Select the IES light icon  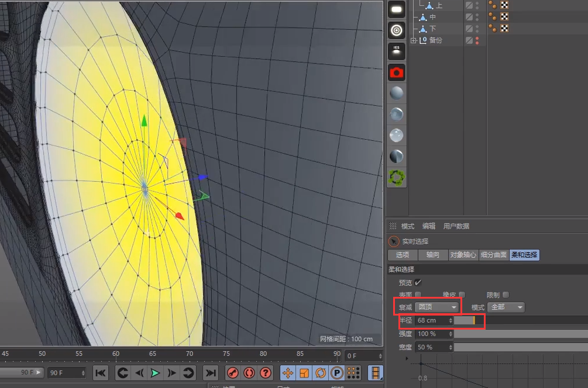397,51
